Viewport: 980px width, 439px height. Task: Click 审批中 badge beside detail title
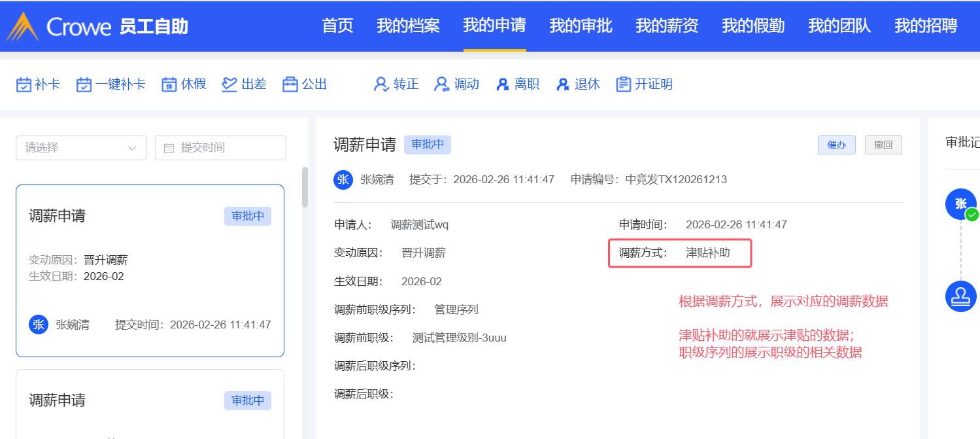pos(428,145)
